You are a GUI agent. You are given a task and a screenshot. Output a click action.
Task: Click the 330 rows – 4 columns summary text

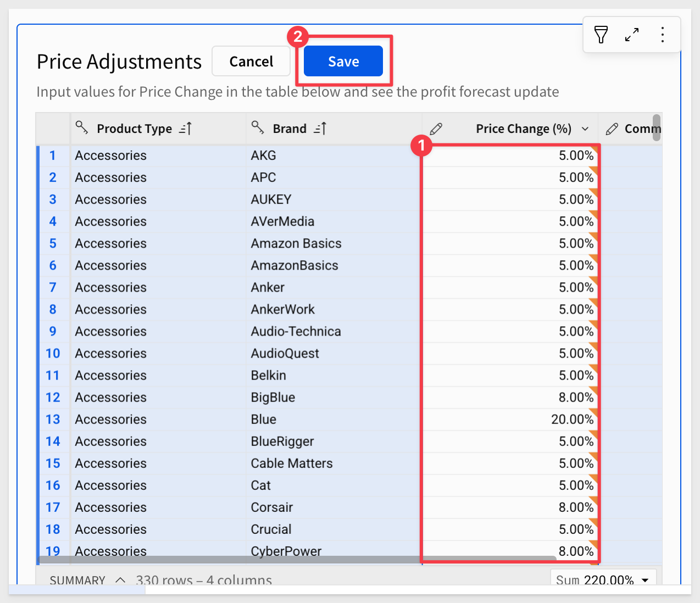204,580
